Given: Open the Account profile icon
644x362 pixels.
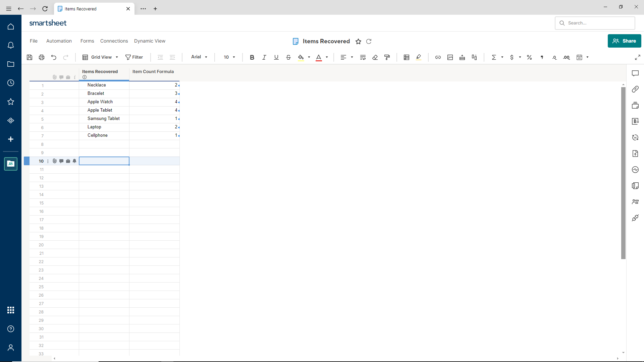Looking at the screenshot, I should pyautogui.click(x=11, y=348).
